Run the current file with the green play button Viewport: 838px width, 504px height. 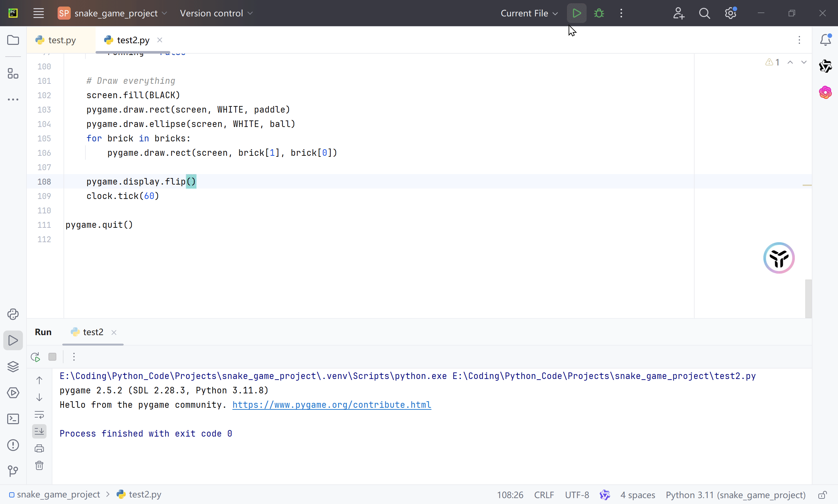[x=576, y=13]
